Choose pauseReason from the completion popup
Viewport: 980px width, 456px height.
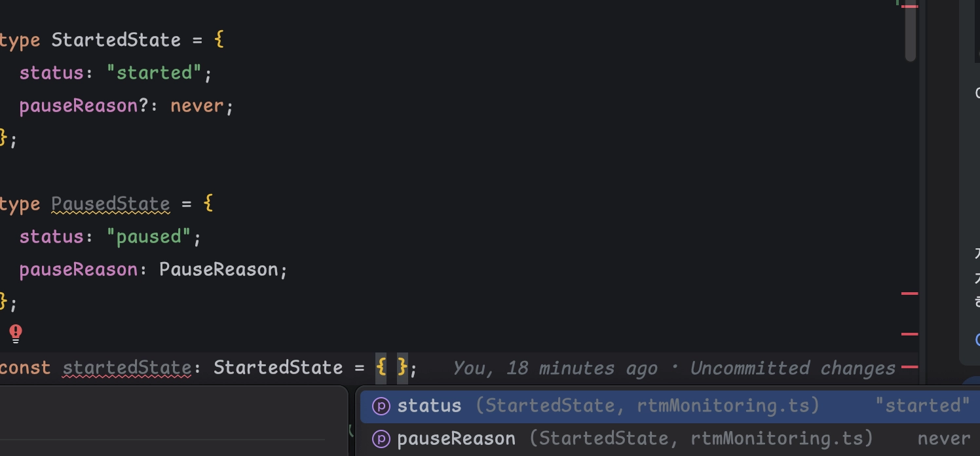click(x=456, y=438)
